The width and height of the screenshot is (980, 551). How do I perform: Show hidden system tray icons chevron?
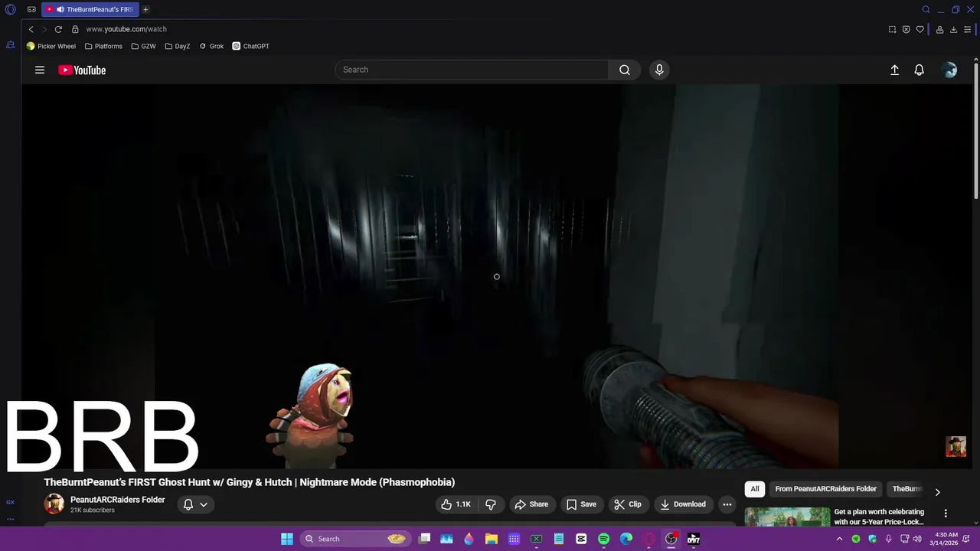839,539
